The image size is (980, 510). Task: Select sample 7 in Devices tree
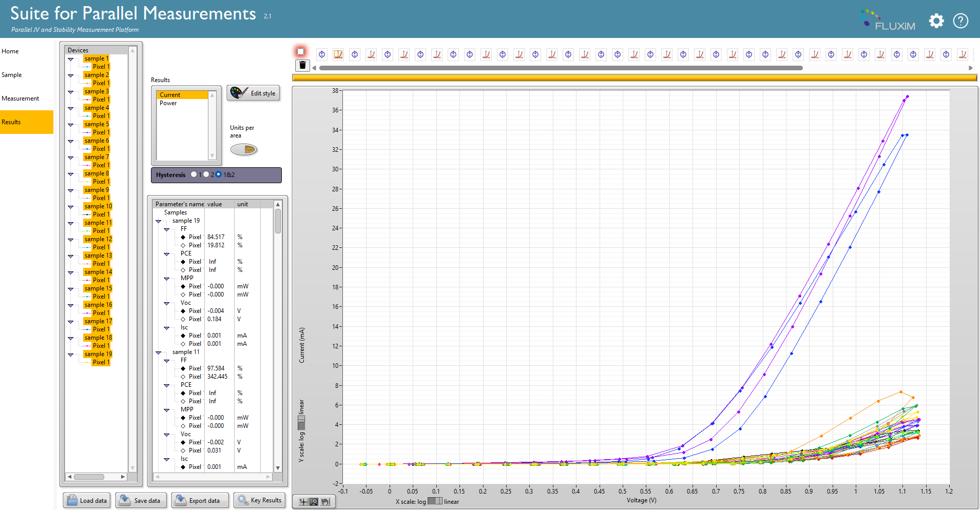(x=97, y=157)
